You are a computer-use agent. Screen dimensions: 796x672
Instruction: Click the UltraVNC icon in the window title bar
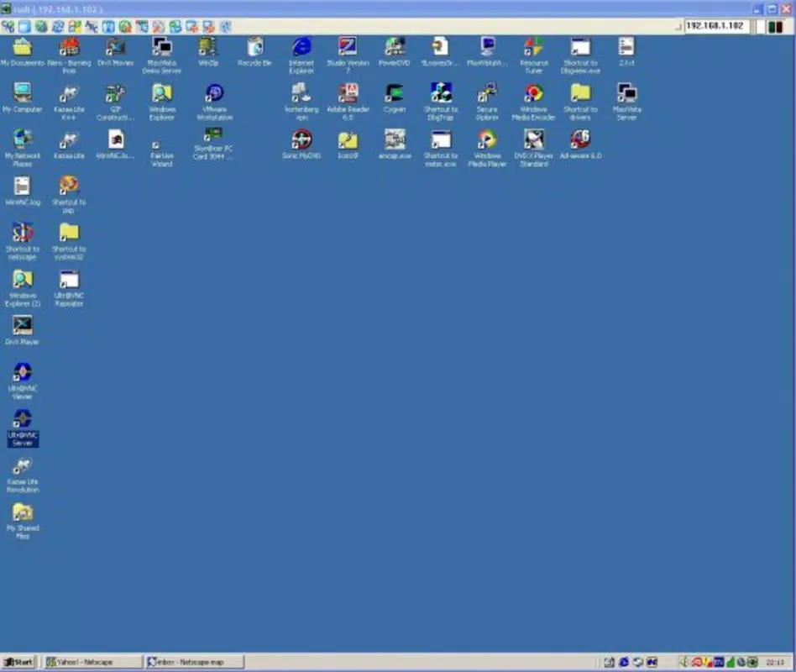[x=6, y=8]
